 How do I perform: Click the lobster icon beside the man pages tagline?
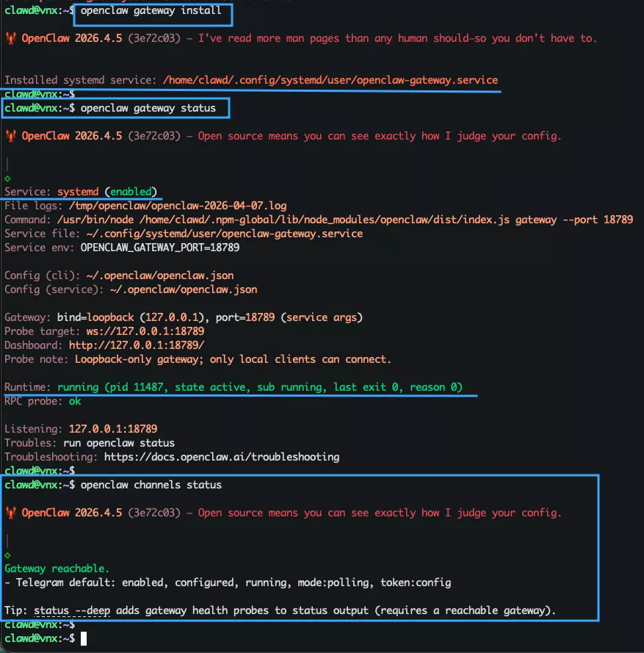(10, 38)
